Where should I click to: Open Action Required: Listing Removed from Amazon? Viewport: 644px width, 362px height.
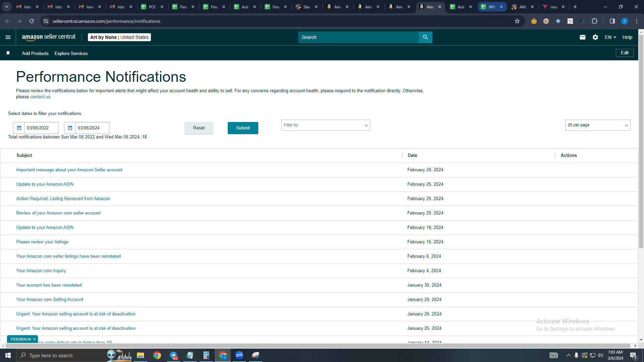coord(63,199)
